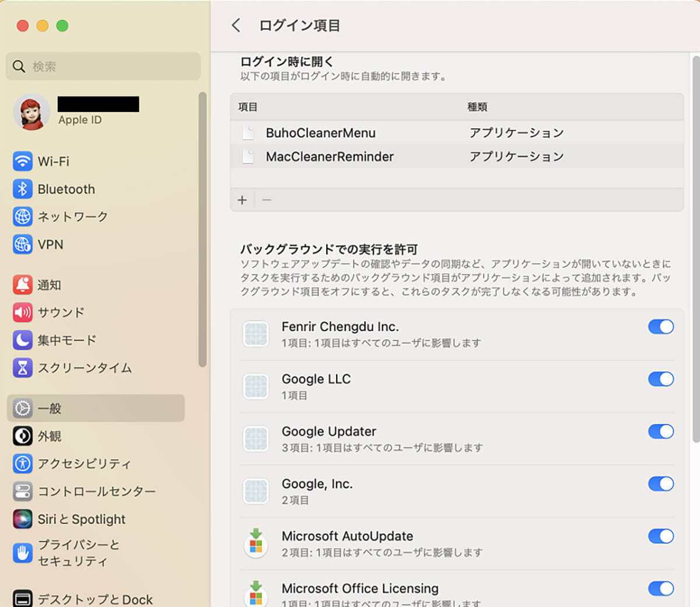Click the Microsoft AutoUpdate app icon
Screen dimensions: 700x607
click(256, 543)
